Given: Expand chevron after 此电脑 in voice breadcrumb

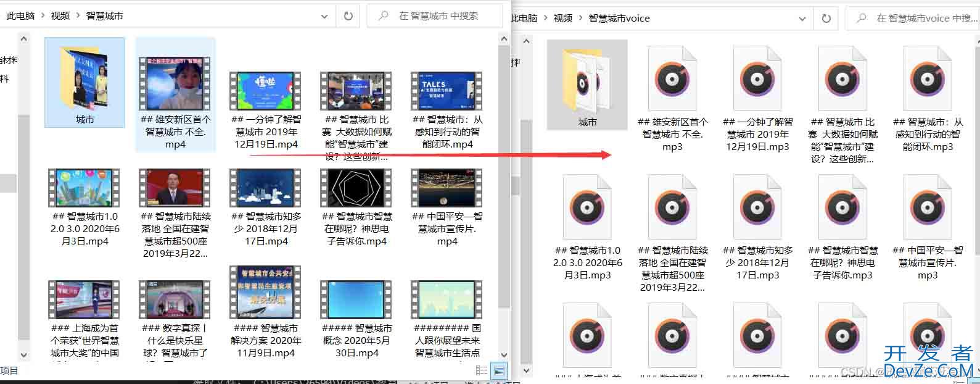Looking at the screenshot, I should click(x=546, y=19).
